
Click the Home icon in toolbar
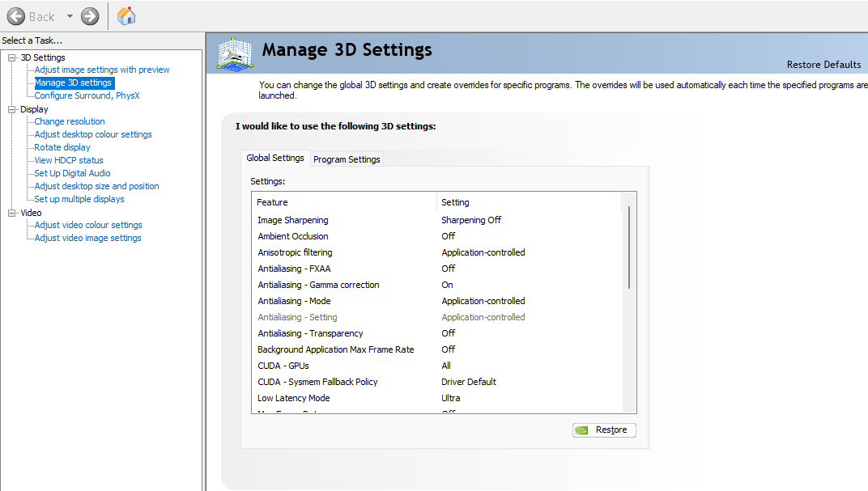click(126, 16)
